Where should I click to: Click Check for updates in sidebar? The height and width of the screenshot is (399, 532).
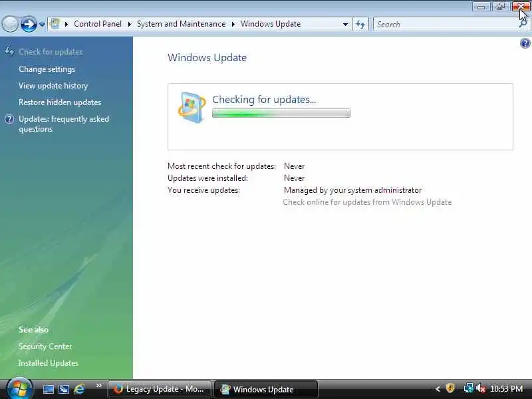[x=51, y=52]
